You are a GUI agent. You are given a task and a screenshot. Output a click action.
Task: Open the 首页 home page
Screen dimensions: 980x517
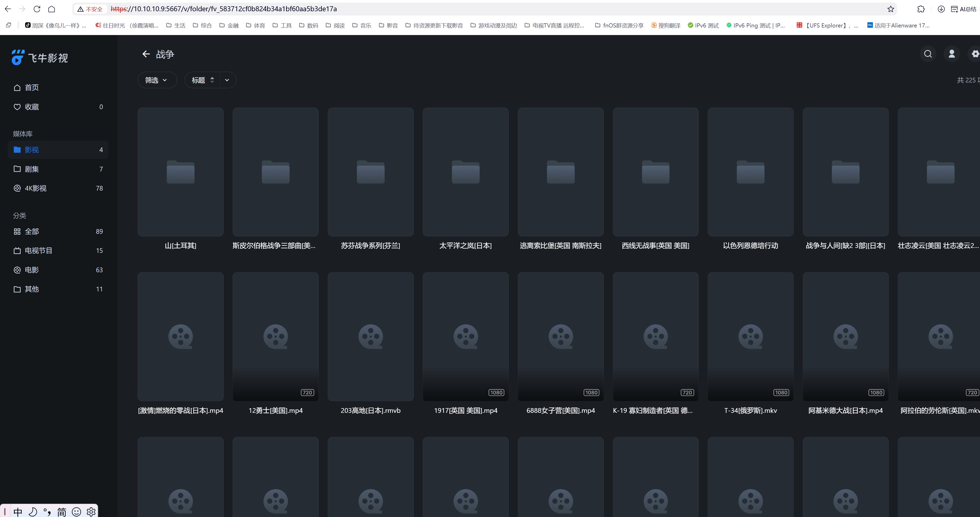pyautogui.click(x=58, y=87)
